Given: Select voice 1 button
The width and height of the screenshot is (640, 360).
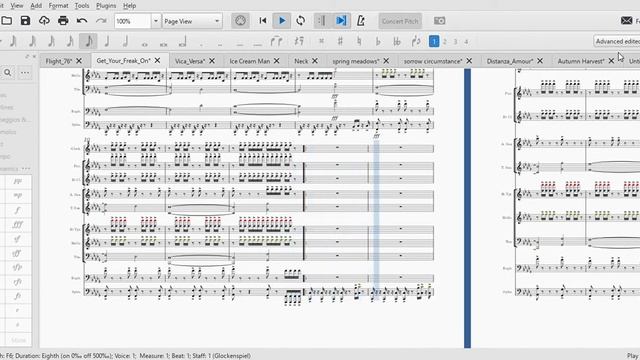Looking at the screenshot, I should point(434,41).
